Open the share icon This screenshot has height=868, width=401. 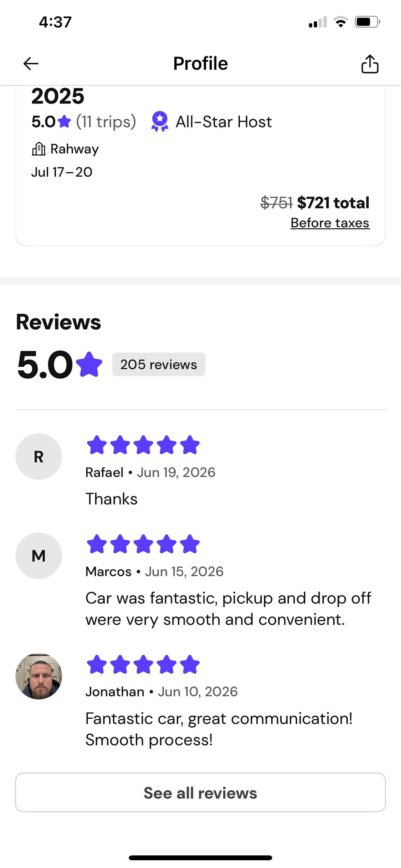pos(370,64)
